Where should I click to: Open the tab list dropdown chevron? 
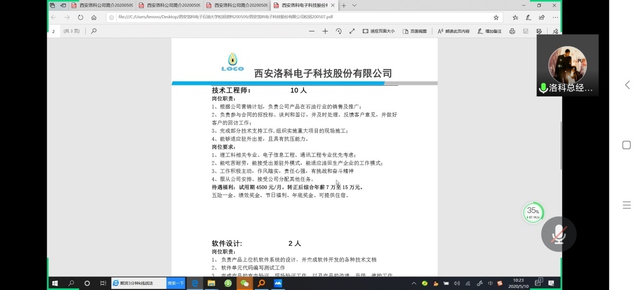coord(354,6)
